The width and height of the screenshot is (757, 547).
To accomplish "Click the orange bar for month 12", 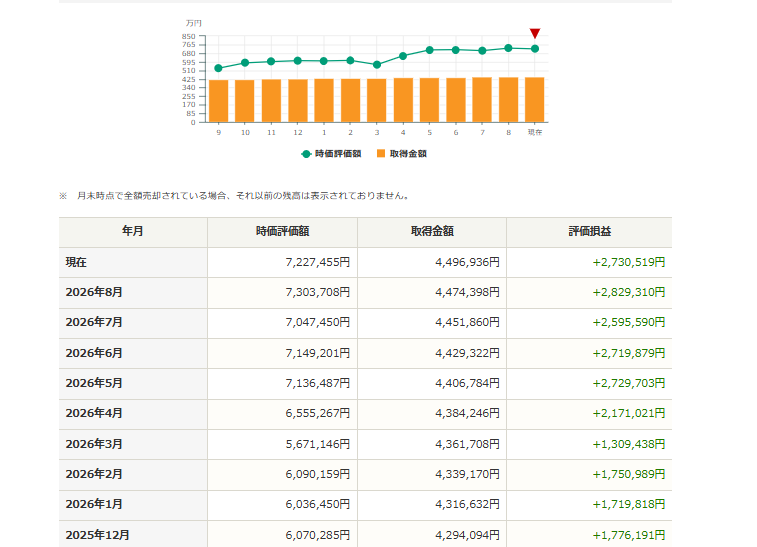I will coord(298,100).
